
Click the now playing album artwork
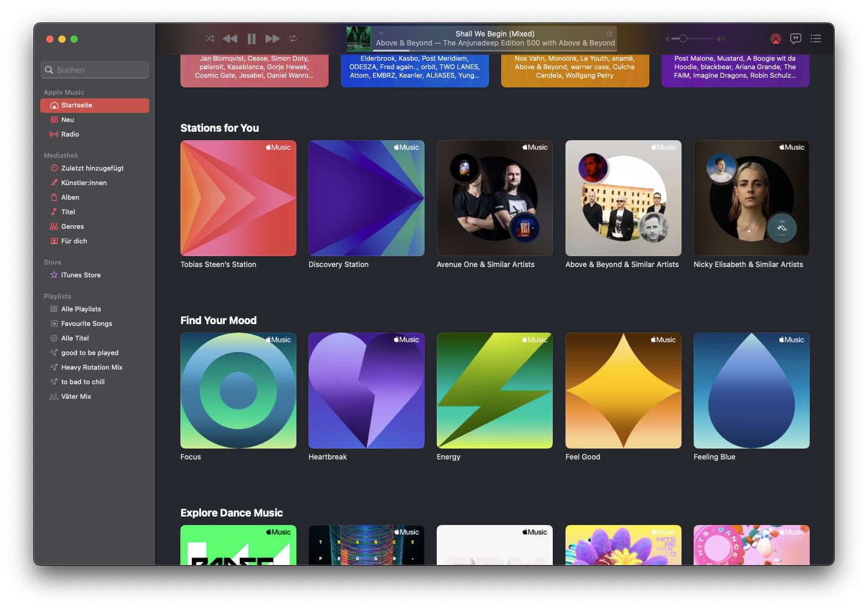(358, 39)
